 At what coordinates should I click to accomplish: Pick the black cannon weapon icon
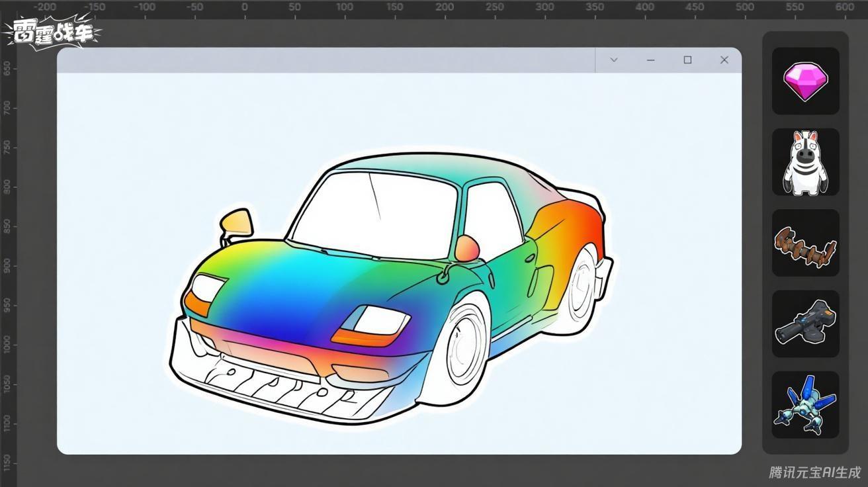point(805,324)
